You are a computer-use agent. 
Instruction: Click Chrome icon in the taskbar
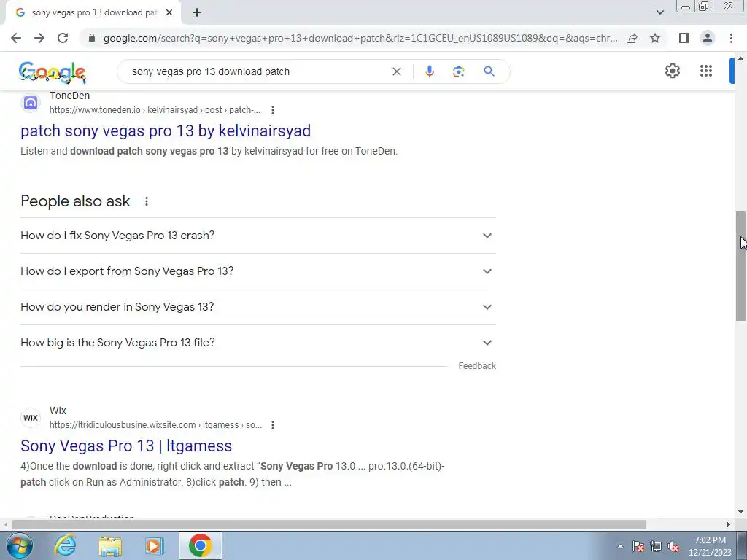(x=200, y=545)
